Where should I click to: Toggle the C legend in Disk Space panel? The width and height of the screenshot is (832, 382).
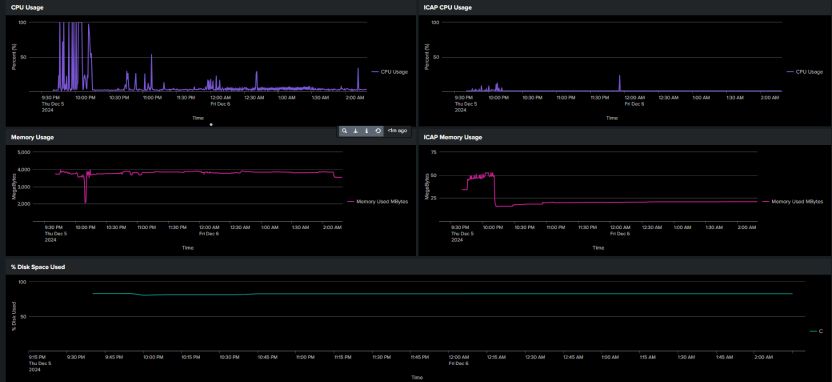coord(817,332)
